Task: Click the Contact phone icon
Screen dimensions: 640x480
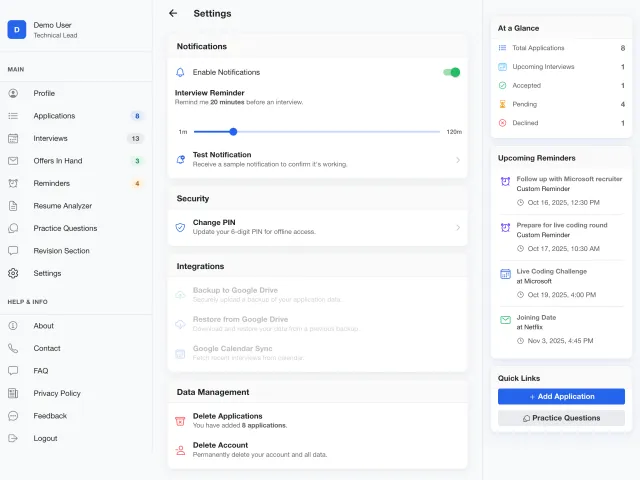Action: [x=13, y=348]
